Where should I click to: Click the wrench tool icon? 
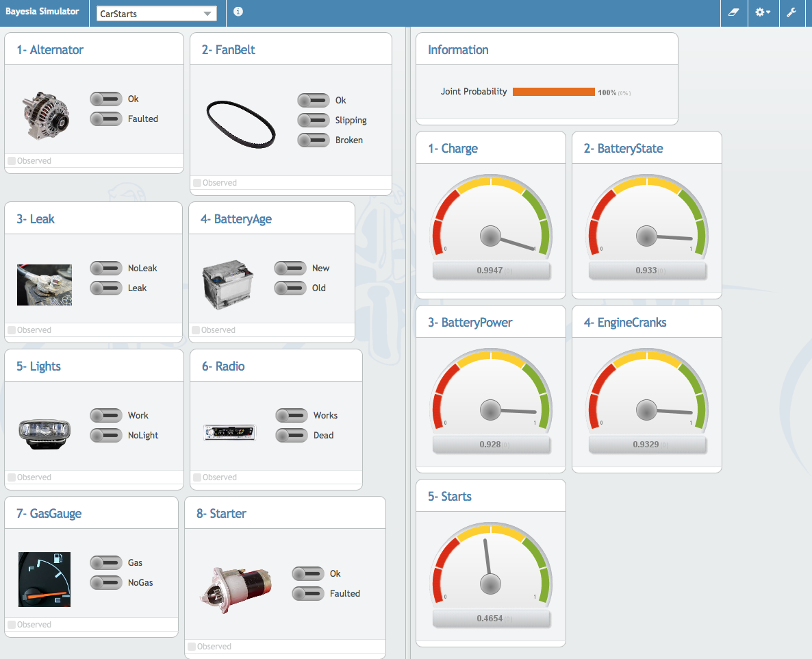point(791,13)
